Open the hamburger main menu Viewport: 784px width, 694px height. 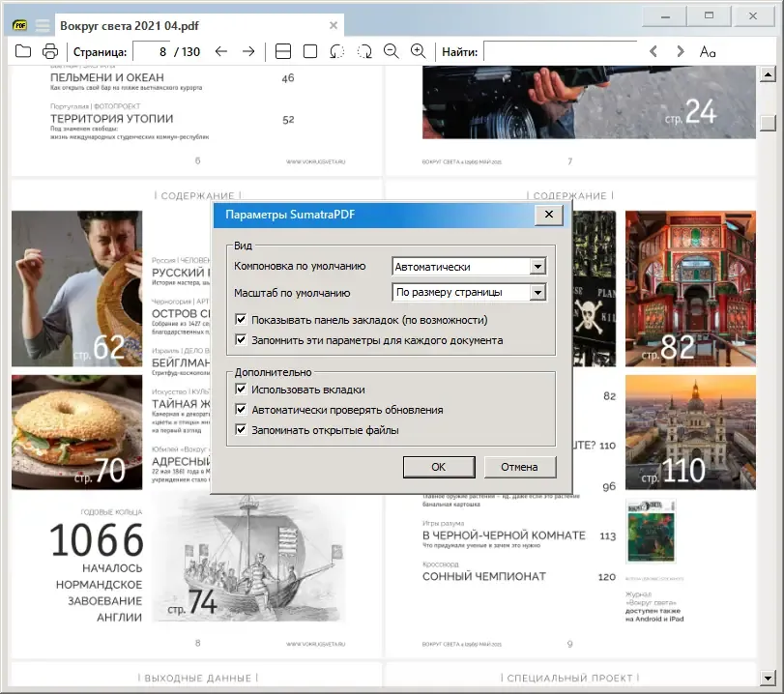click(x=43, y=25)
